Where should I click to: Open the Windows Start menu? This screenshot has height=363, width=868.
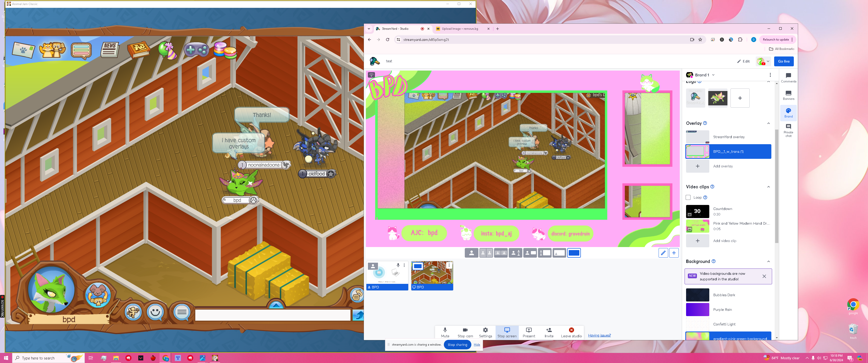pyautogui.click(x=6, y=358)
